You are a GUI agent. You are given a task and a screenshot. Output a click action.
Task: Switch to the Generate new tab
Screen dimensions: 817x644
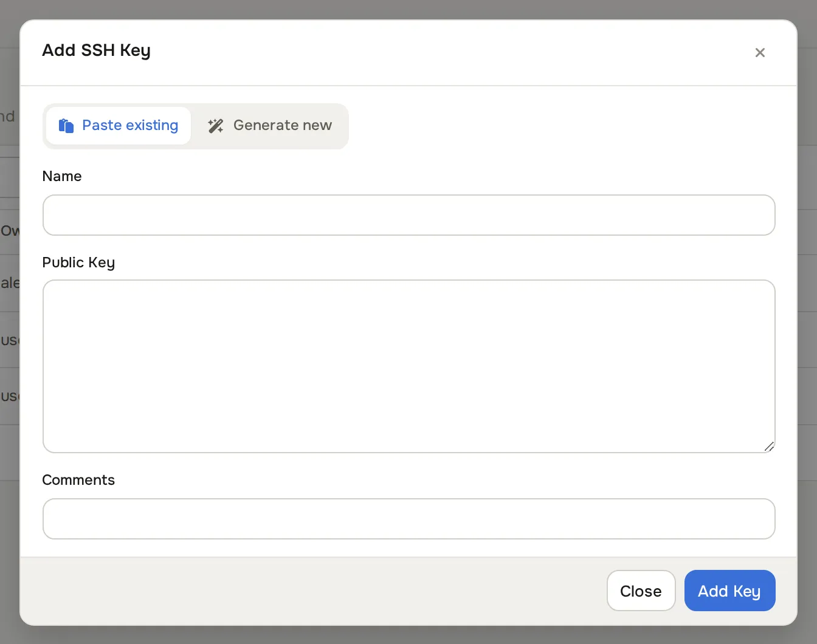[x=270, y=126]
